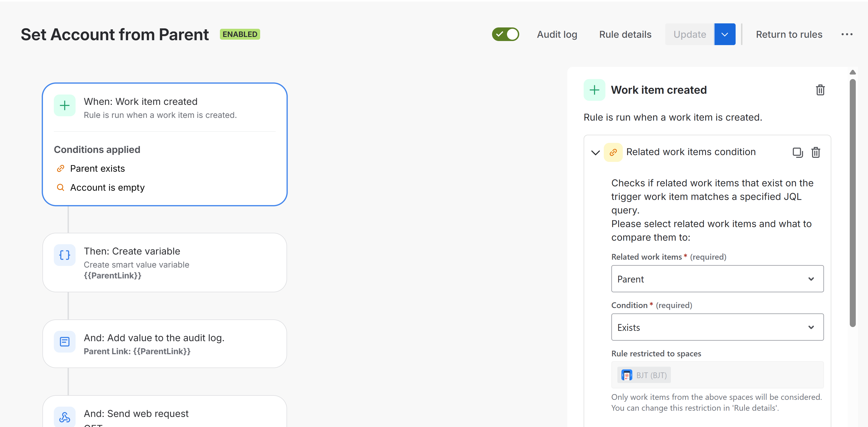Click the panel scroll up arrow
868x427 pixels.
pyautogui.click(x=853, y=72)
